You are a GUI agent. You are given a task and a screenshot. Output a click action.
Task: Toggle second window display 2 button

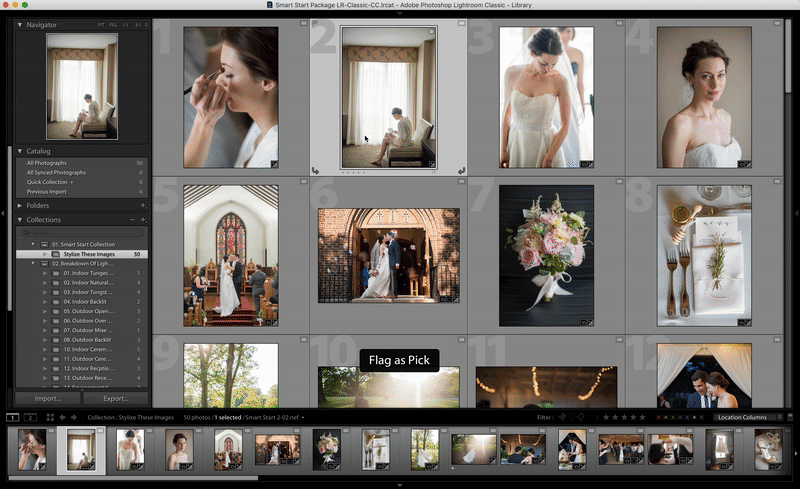tap(30, 417)
